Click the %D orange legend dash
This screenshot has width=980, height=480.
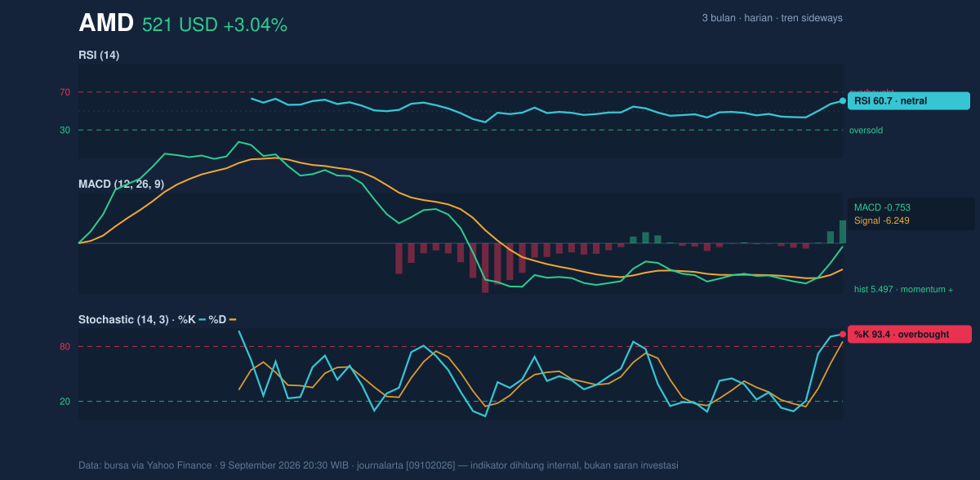coord(233,319)
